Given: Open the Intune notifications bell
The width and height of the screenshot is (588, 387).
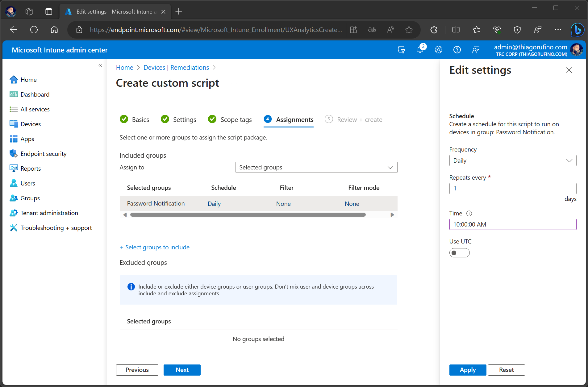Looking at the screenshot, I should [420, 49].
